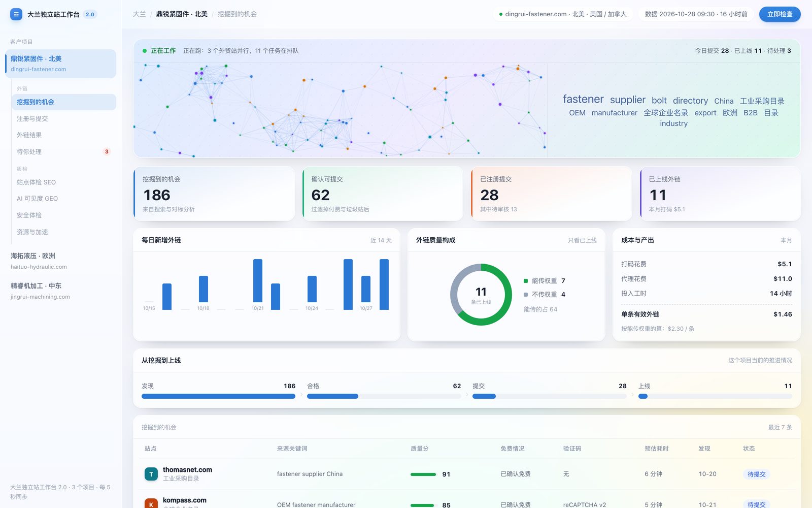Click the workbench logo icon
The width and height of the screenshot is (812, 508).
[x=16, y=14]
